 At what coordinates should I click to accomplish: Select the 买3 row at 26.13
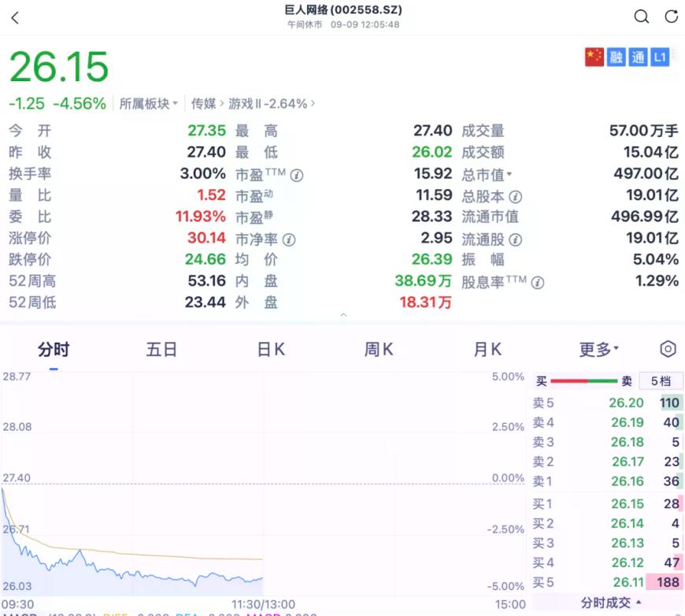pyautogui.click(x=606, y=543)
